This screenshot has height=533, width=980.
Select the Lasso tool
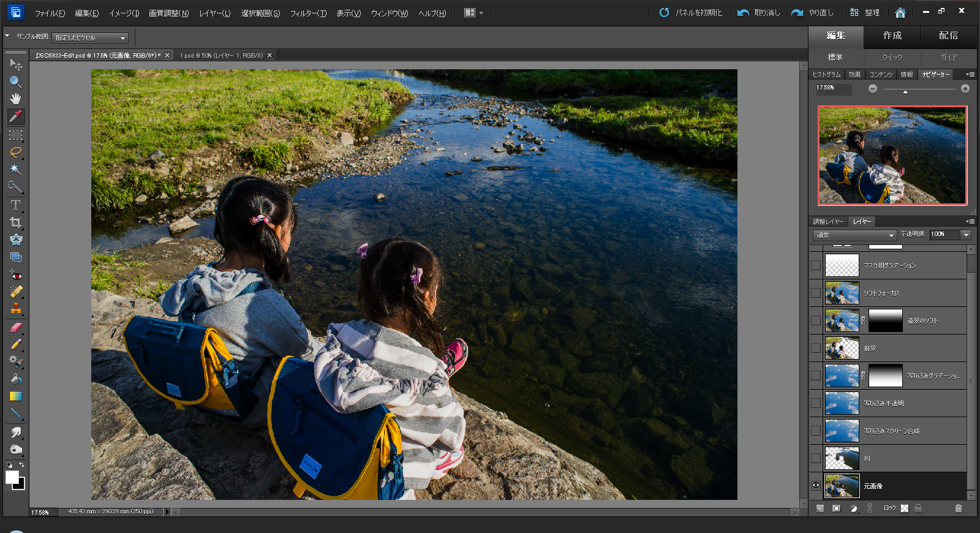pos(16,152)
